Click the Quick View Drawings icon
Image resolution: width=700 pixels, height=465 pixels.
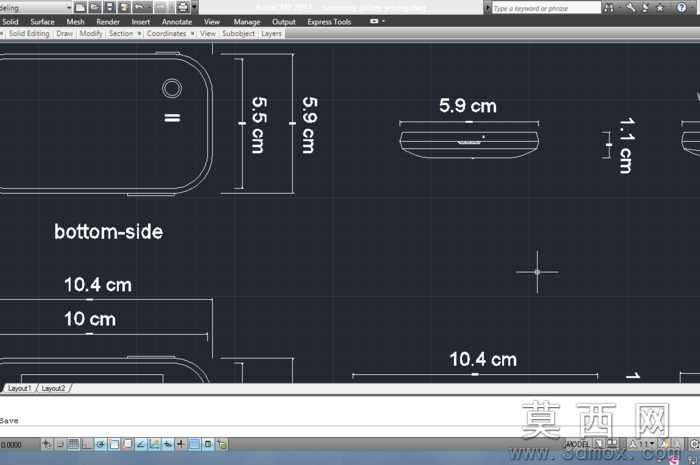point(612,444)
